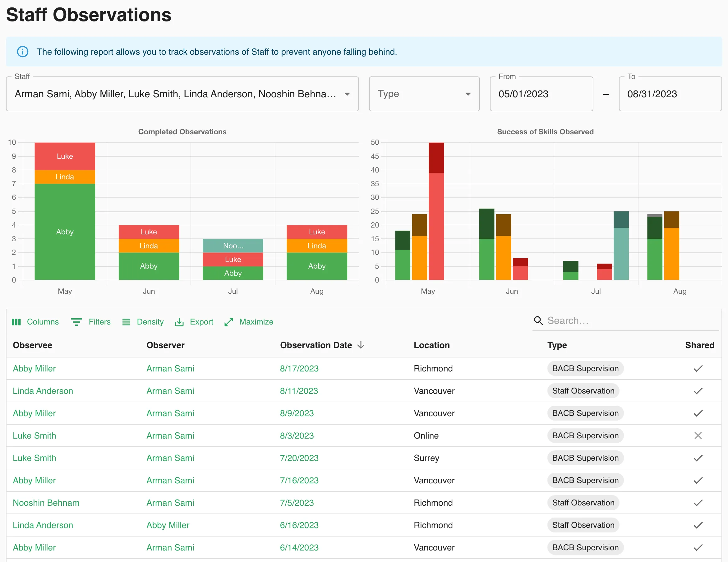This screenshot has width=728, height=562.
Task: Click the shared checkmark for 8/9/2023 row
Action: coord(698,413)
